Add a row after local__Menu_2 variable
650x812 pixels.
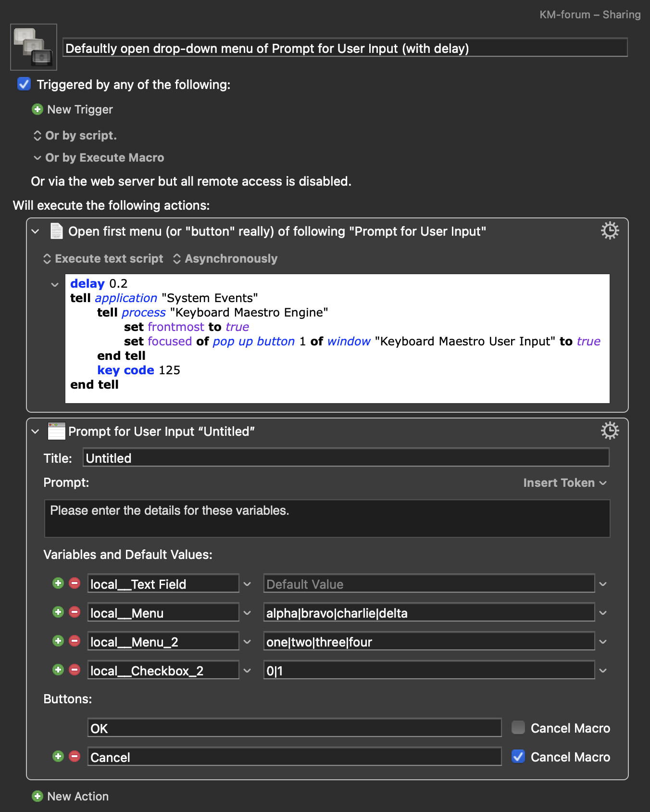tap(58, 641)
